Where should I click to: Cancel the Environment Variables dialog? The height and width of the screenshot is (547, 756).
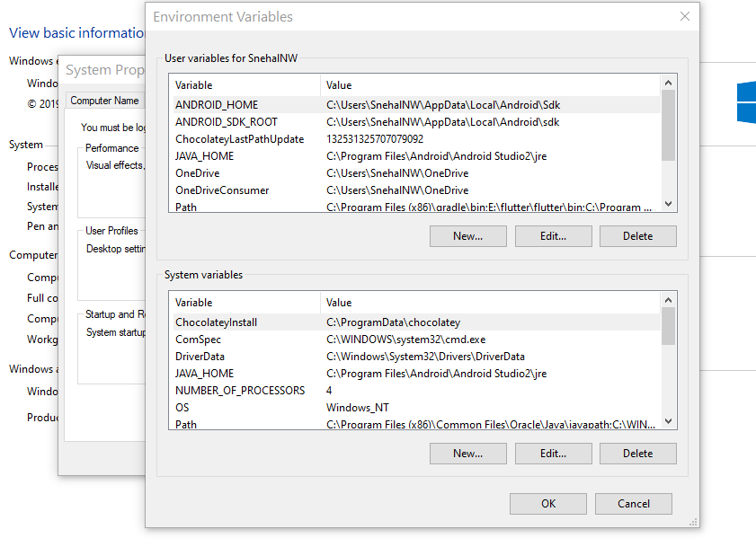(633, 503)
